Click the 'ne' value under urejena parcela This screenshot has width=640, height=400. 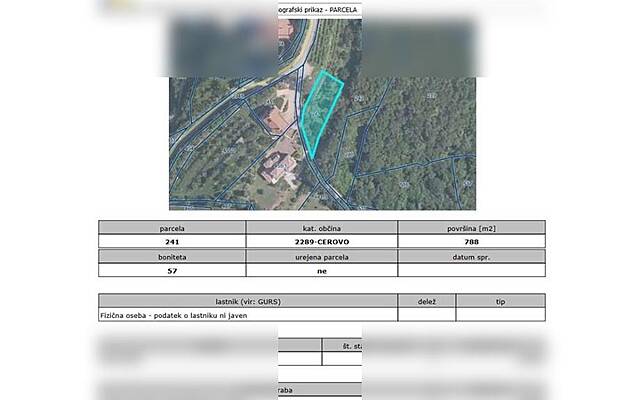(x=322, y=270)
